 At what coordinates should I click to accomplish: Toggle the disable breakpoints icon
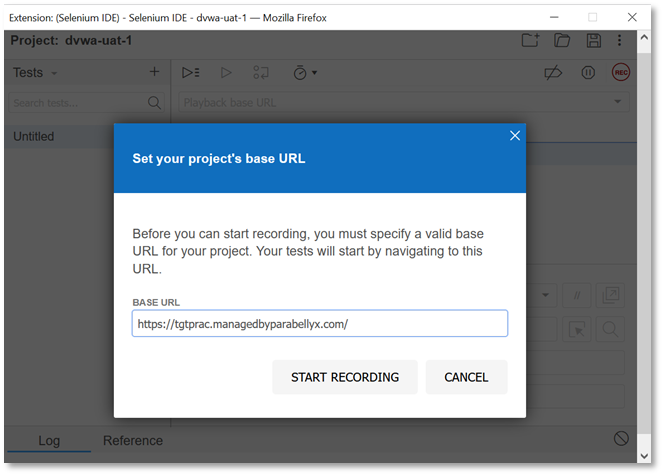553,72
